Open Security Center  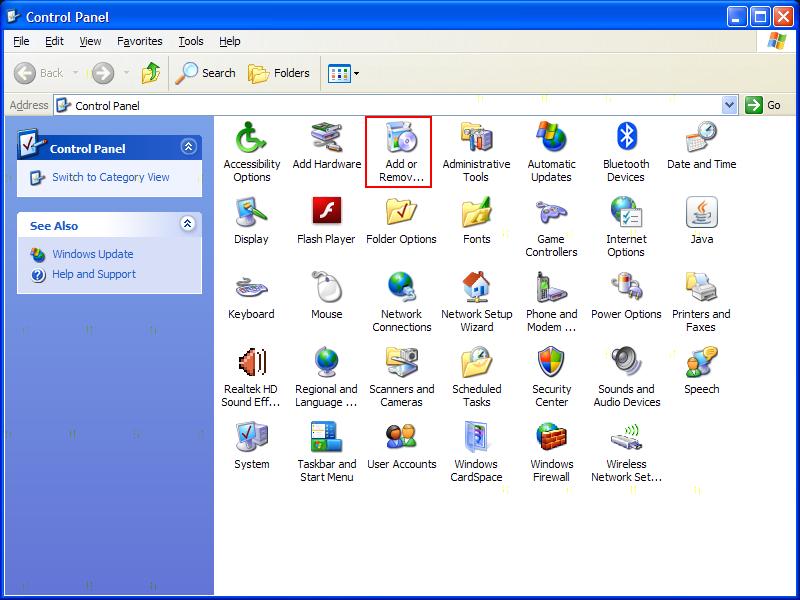(552, 377)
